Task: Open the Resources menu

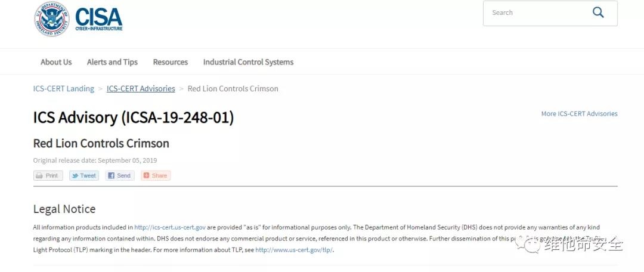Action: [x=170, y=62]
